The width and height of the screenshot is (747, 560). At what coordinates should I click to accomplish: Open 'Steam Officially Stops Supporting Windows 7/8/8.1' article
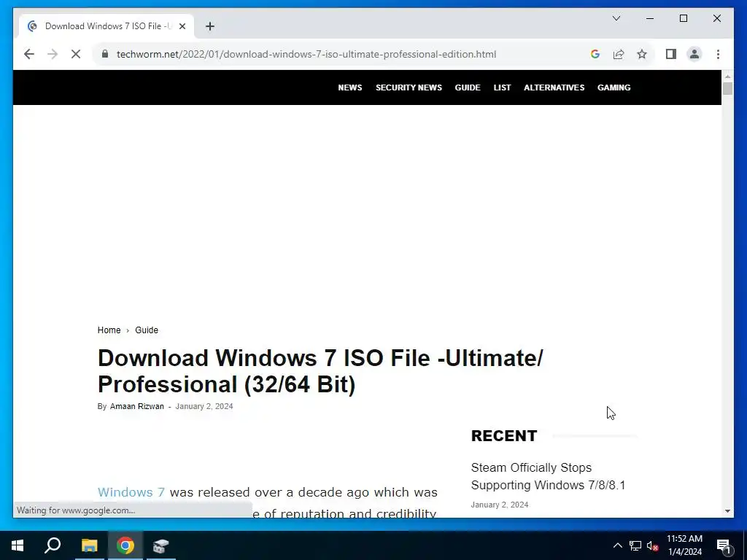pyautogui.click(x=548, y=476)
